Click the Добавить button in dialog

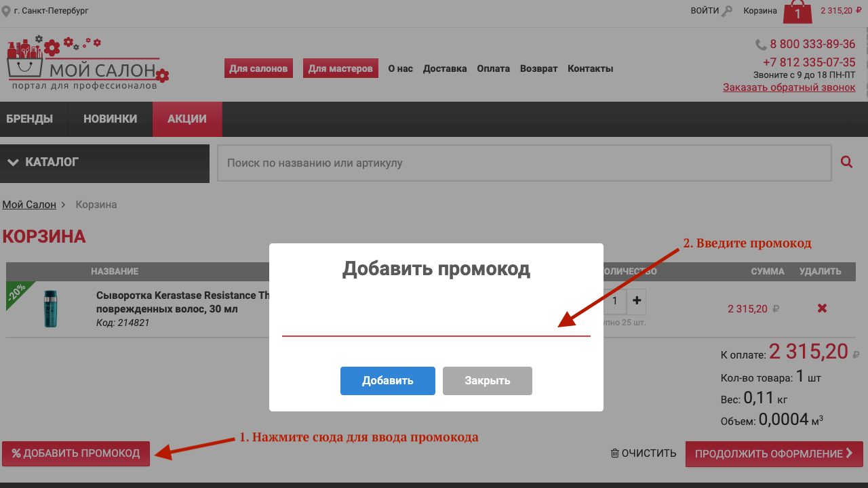(x=387, y=381)
